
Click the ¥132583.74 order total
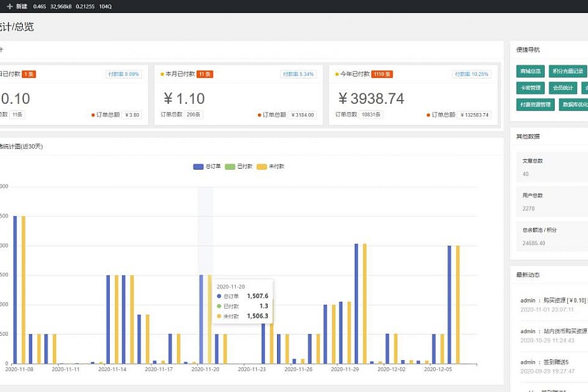click(474, 115)
